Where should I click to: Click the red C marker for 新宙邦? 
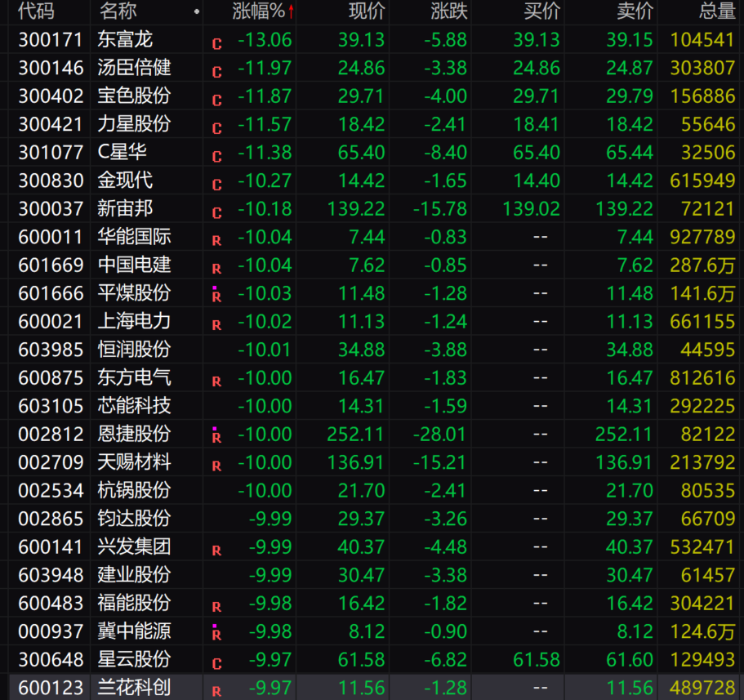(217, 212)
